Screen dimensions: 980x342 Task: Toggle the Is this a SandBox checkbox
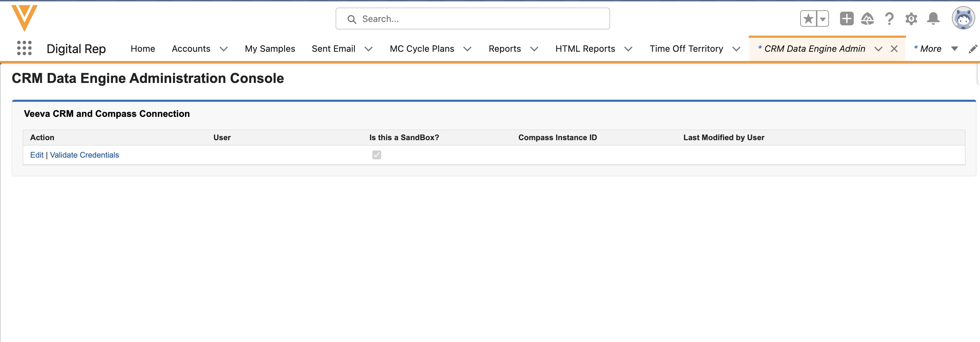pos(377,155)
